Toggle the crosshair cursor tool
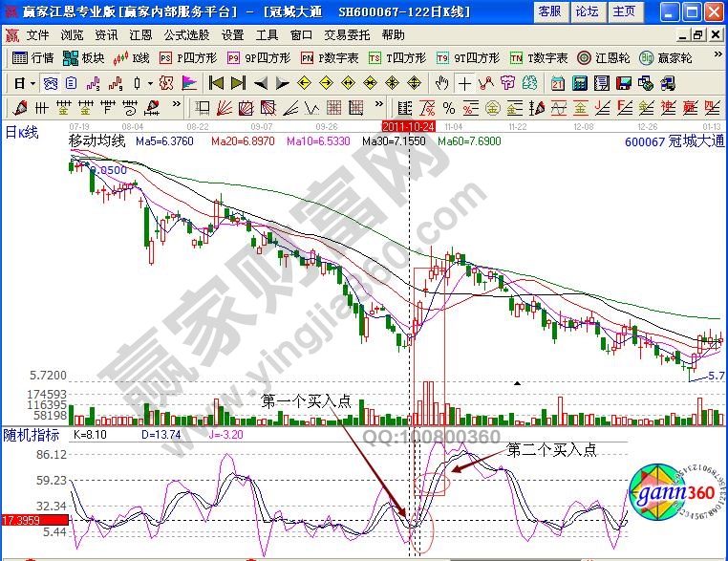Viewport: 728px width, 561px height. coord(465,82)
